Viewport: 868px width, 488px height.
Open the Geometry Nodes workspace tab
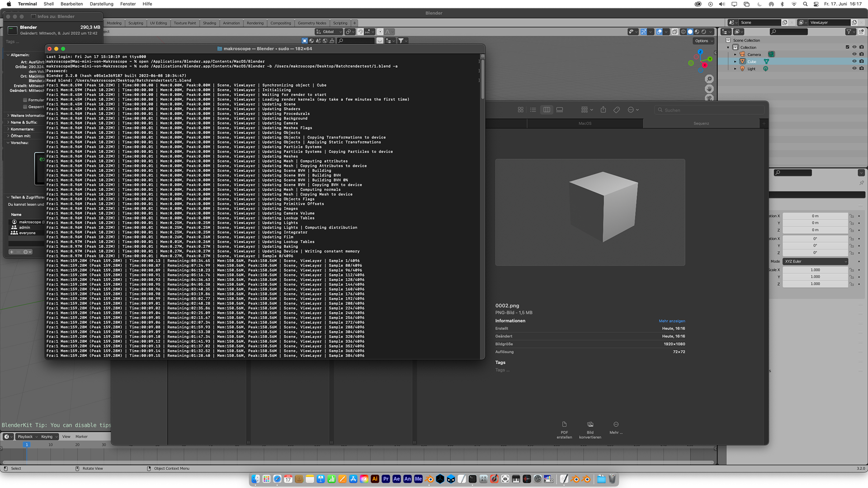pos(311,23)
